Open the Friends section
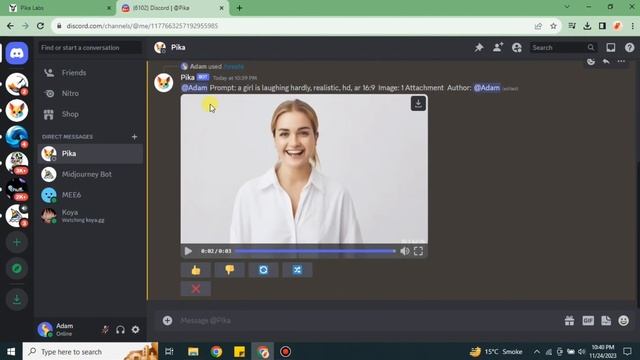 click(90, 73)
